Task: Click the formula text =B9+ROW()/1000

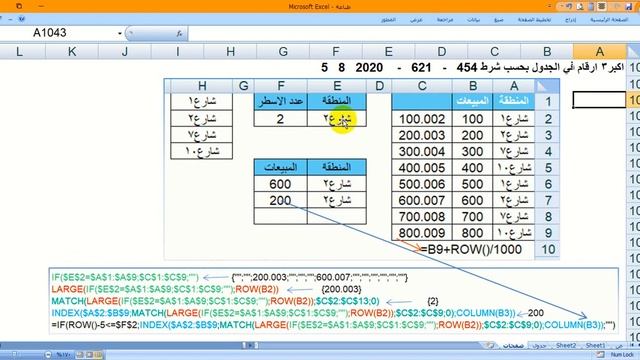Action: [x=471, y=249]
